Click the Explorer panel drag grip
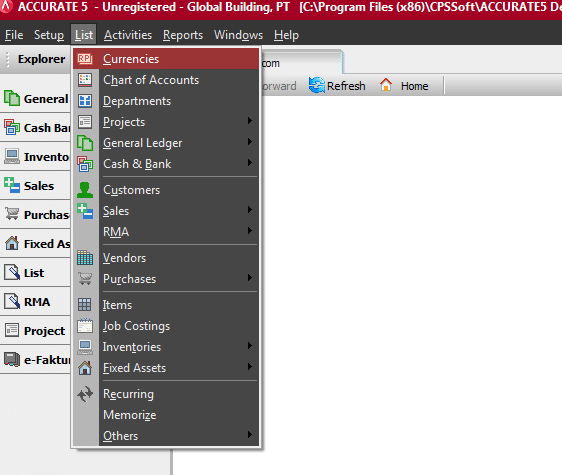Screen dimensions: 562x475 tap(8, 59)
